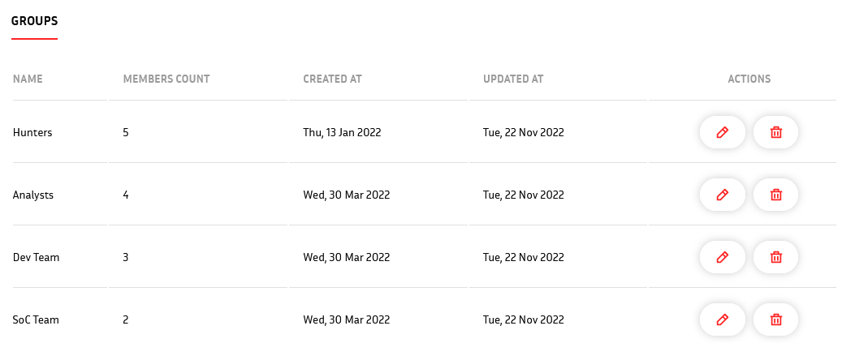Viewport: 868px width, 343px height.
Task: Click the NAME column header
Action: [28, 79]
